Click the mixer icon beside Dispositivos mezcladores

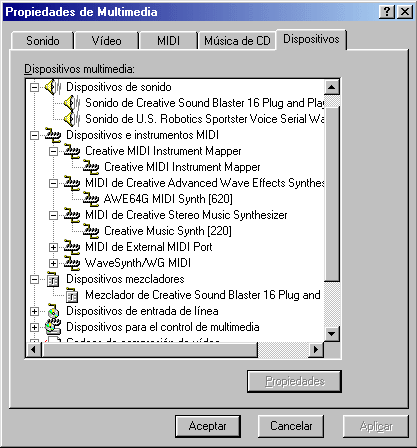tap(53, 279)
